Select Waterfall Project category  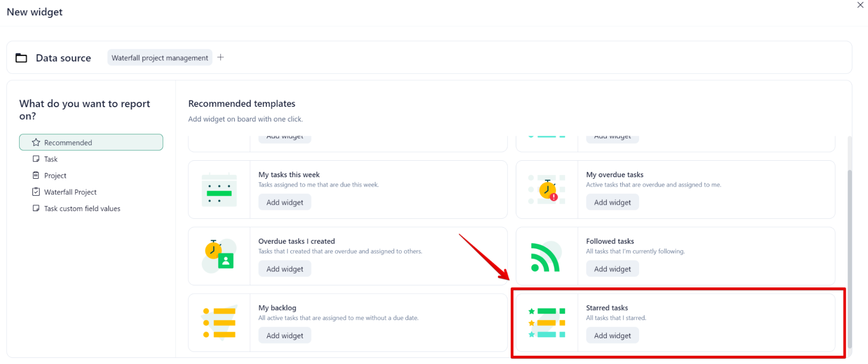70,192
